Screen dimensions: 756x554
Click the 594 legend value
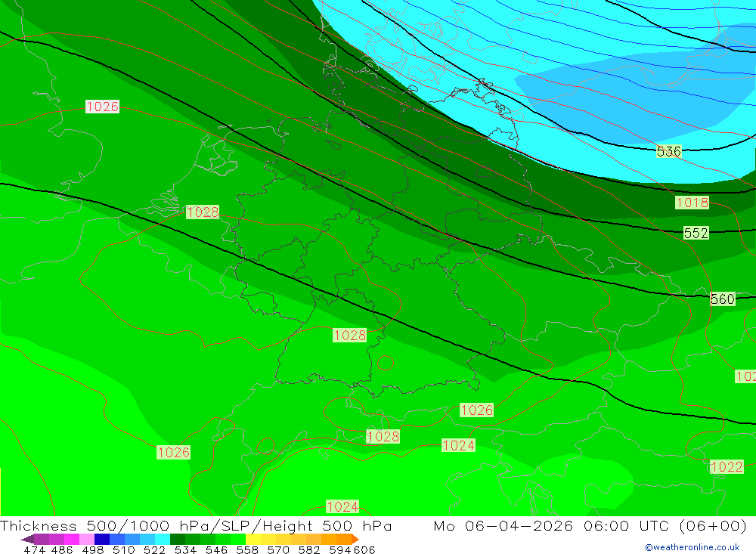click(340, 550)
